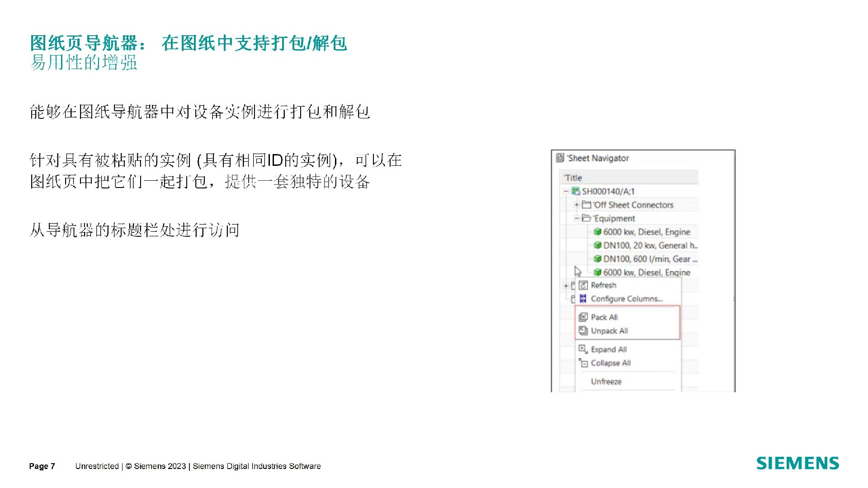Click the Refresh menu icon
This screenshot has width=868, height=488.
point(583,285)
